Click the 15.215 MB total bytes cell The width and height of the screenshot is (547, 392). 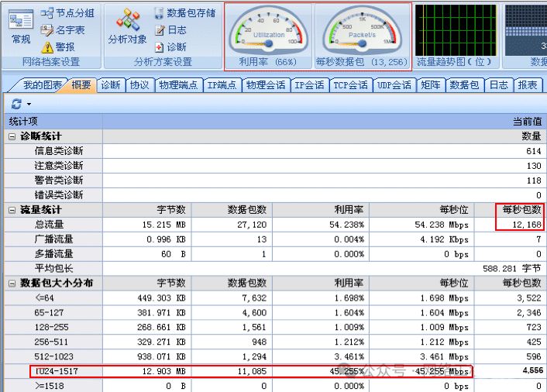147,225
